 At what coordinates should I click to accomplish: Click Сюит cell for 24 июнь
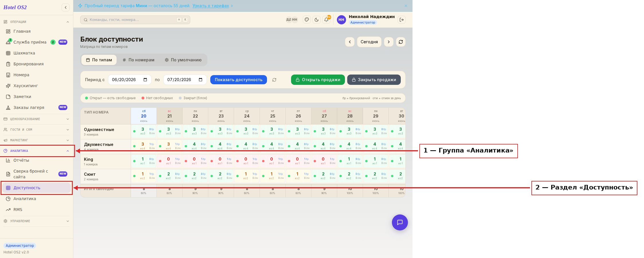point(247,176)
